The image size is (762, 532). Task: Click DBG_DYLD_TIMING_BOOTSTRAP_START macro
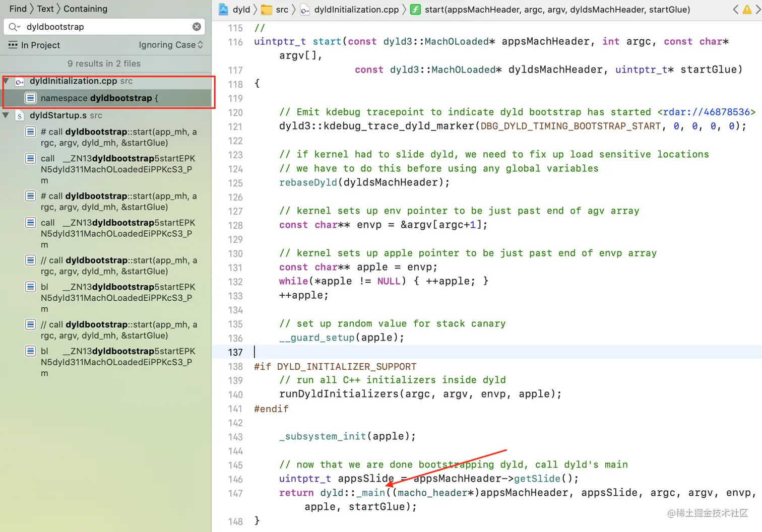click(x=570, y=126)
